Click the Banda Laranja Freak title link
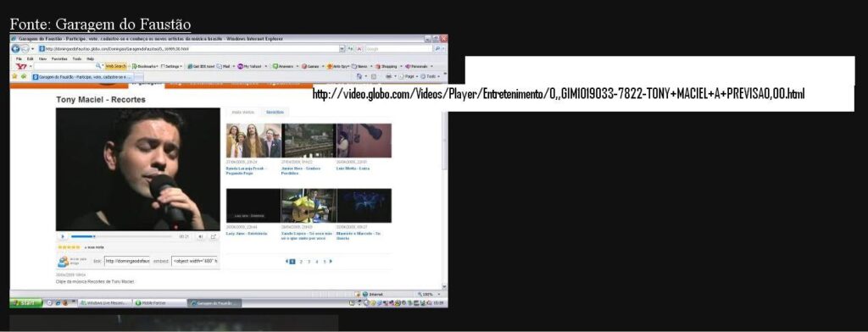The height and width of the screenshot is (332, 868). tap(247, 170)
